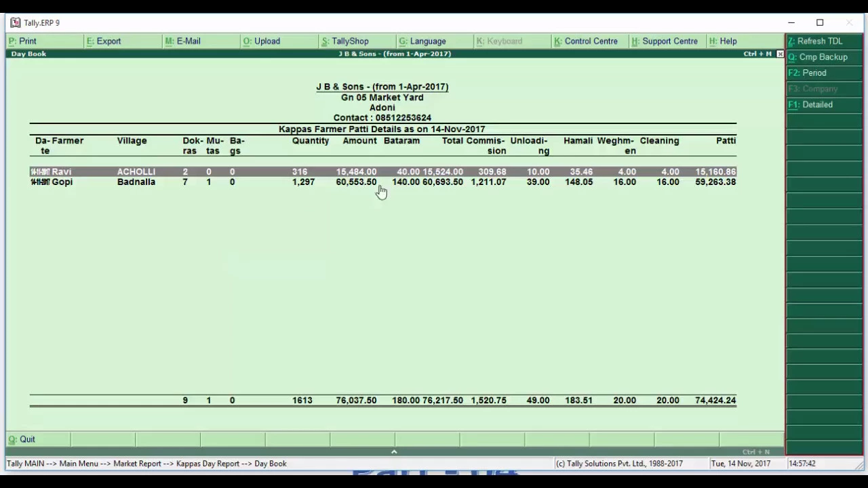Click the total hamali 183.51
The width and height of the screenshot is (868, 488).
[578, 401]
